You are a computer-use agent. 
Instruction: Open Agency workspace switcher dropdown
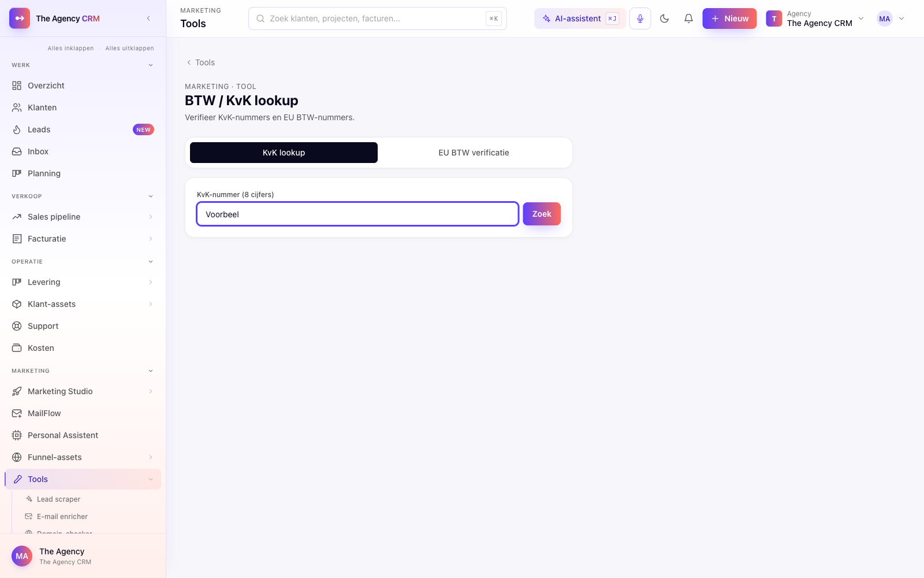(815, 18)
